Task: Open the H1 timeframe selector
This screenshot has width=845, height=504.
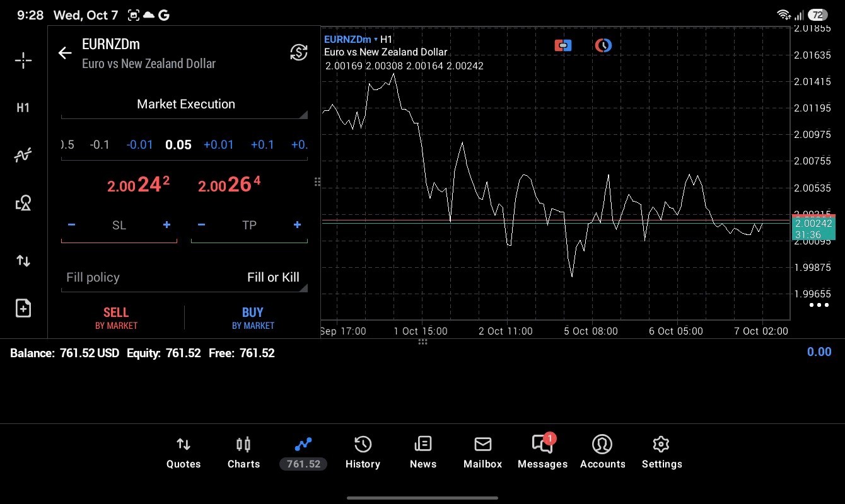Action: [23, 108]
